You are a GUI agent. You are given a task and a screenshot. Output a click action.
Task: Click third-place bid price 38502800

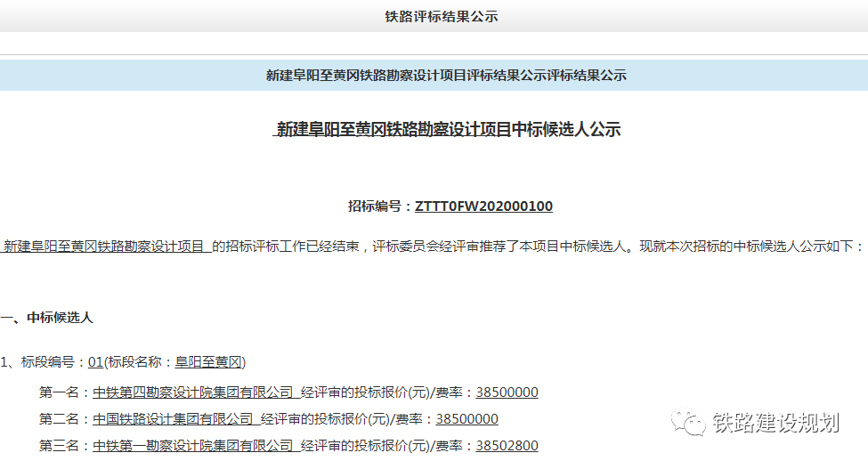(507, 446)
